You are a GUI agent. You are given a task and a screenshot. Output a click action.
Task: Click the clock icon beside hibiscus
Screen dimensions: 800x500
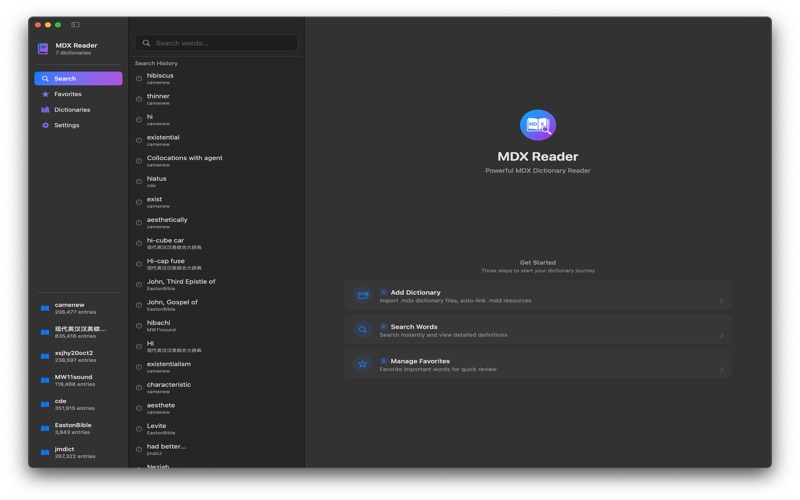tap(139, 79)
